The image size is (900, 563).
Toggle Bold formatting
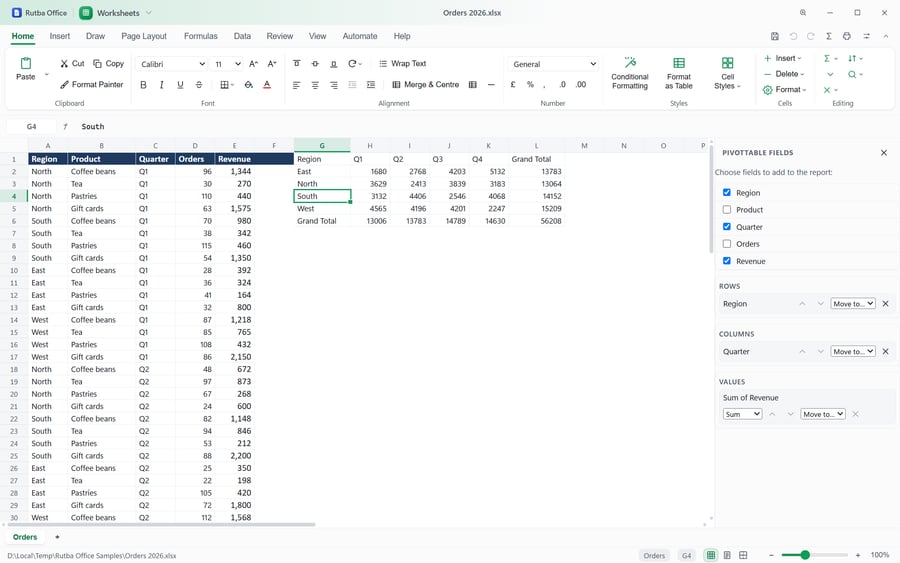pyautogui.click(x=143, y=85)
